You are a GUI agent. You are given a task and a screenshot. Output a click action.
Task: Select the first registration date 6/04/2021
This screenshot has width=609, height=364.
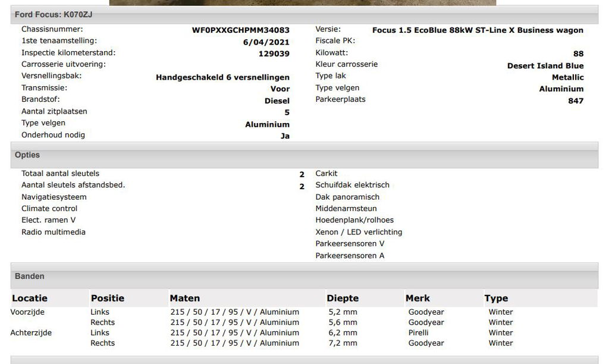pyautogui.click(x=266, y=42)
